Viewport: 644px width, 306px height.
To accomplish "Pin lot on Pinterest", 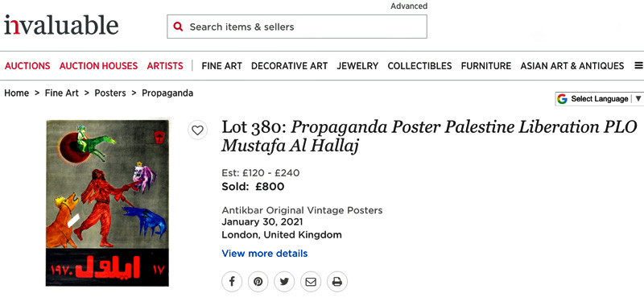I will (x=258, y=282).
